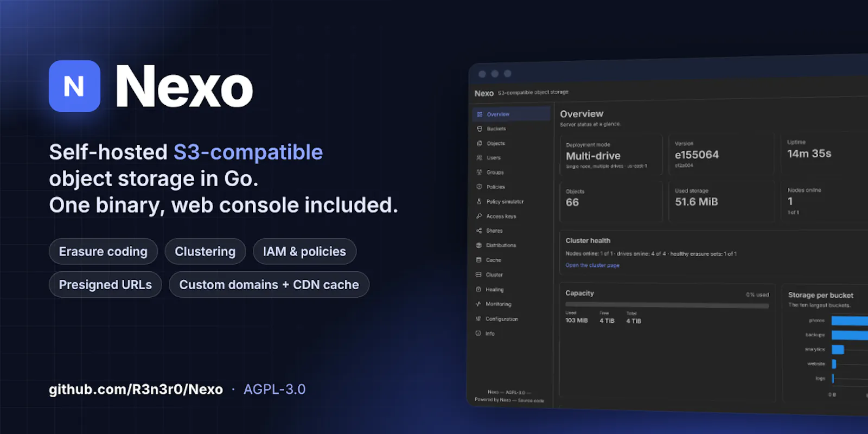Image resolution: width=868 pixels, height=434 pixels.
Task: Click the Deployment mode Multi-drive card
Action: tap(611, 155)
